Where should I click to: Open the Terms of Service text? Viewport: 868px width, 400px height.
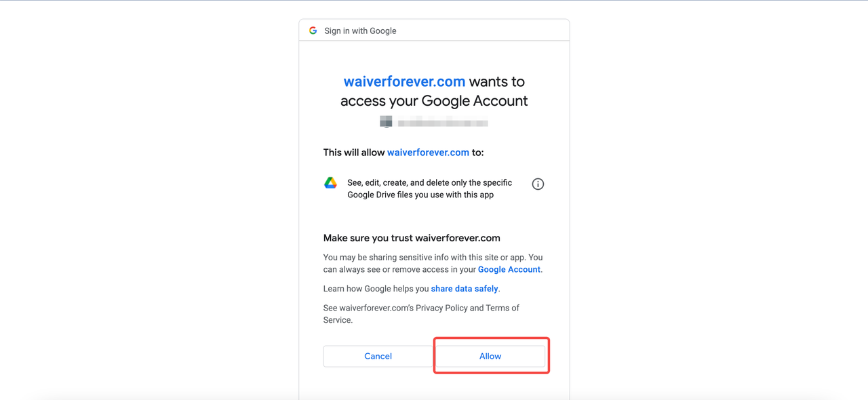coord(421,314)
